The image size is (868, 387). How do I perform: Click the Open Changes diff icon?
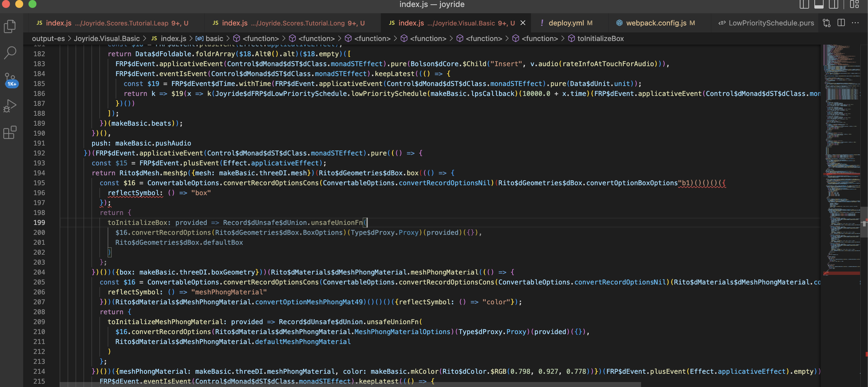coord(826,23)
